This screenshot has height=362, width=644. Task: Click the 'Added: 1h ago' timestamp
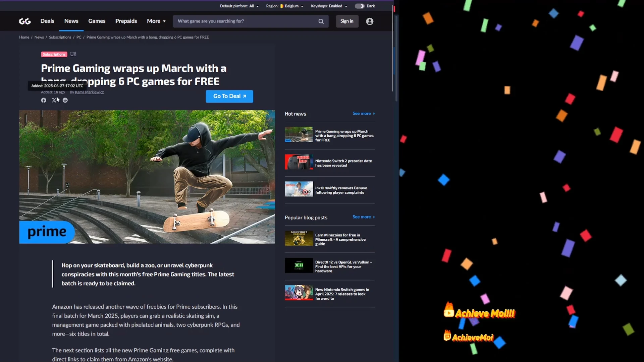pyautogui.click(x=53, y=92)
